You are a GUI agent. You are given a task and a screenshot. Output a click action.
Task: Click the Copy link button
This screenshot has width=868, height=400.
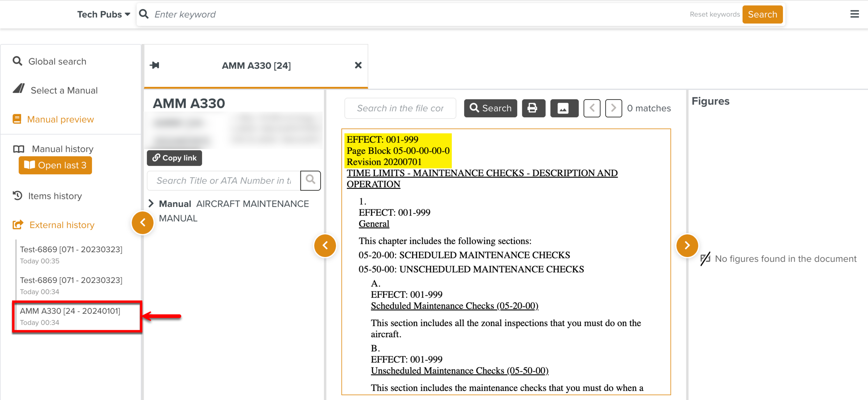[174, 158]
